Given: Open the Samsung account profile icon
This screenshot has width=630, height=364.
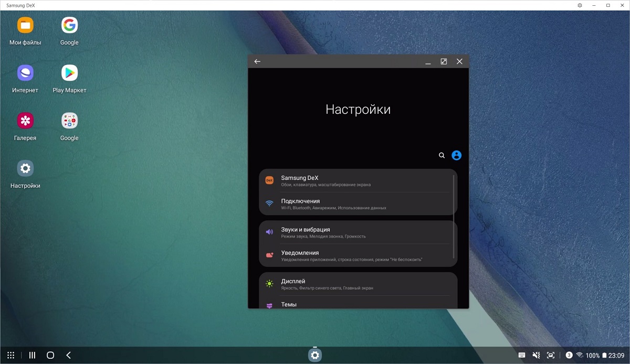Looking at the screenshot, I should [457, 155].
